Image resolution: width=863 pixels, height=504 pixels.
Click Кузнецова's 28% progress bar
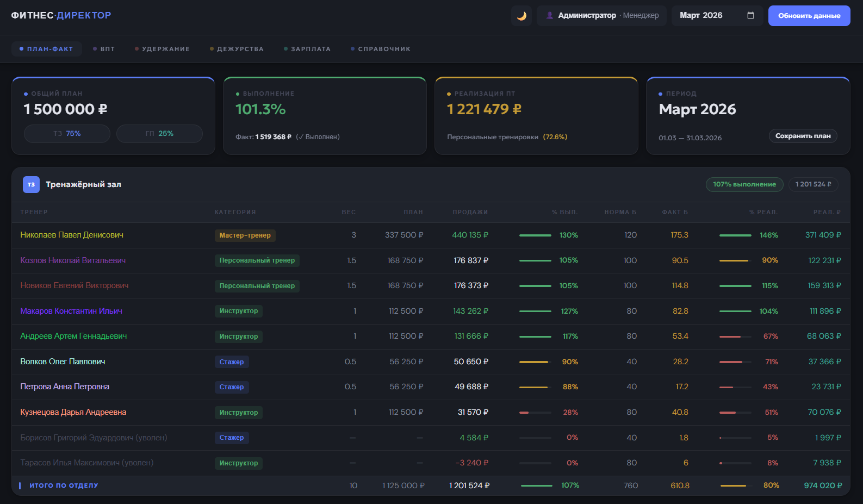[535, 413]
